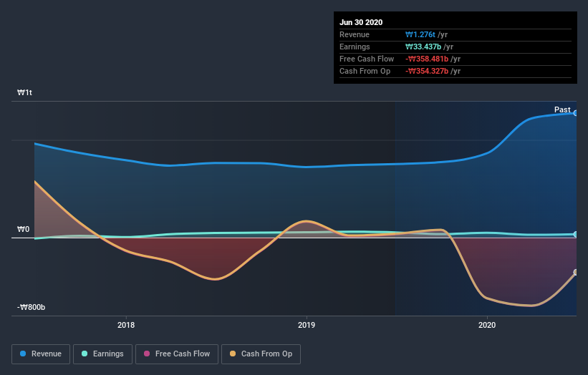Click the ₩33.437b earnings value

423,47
